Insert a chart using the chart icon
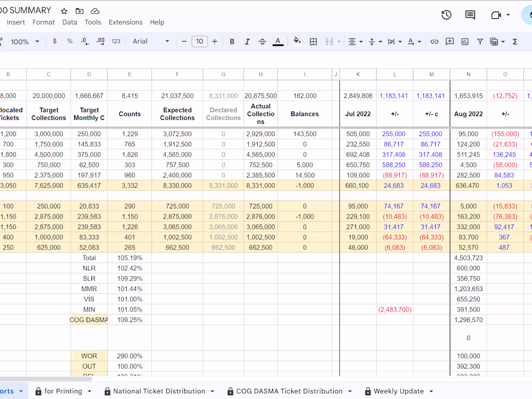This screenshot has height=399, width=532. pos(464,42)
